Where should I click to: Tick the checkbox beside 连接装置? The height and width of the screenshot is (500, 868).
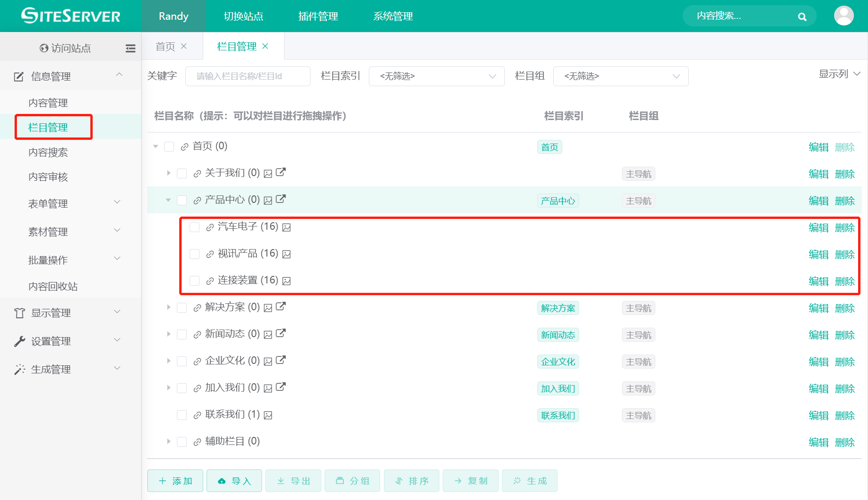(194, 280)
